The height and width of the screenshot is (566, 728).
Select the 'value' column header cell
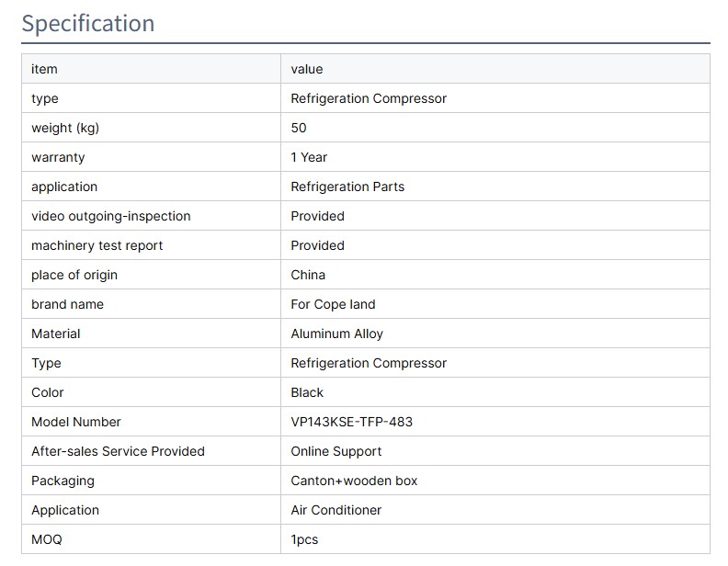pos(307,69)
